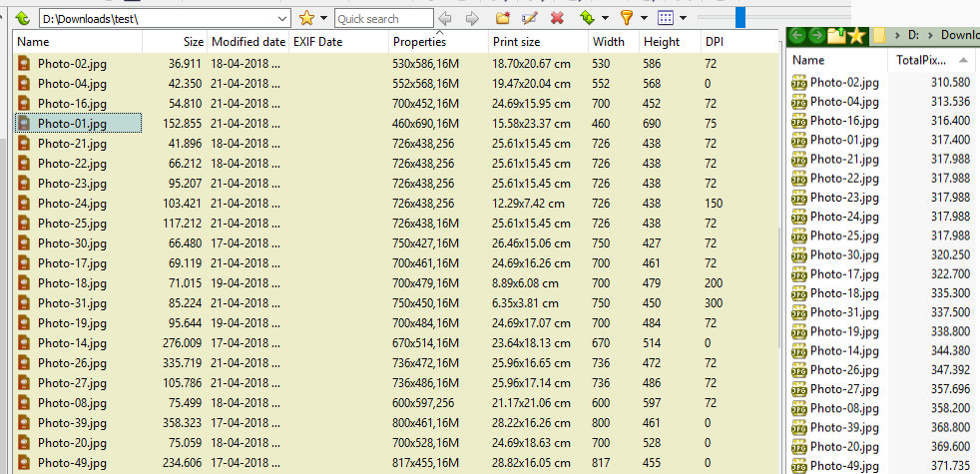Click the Back arrow in the toolbar

(445, 18)
